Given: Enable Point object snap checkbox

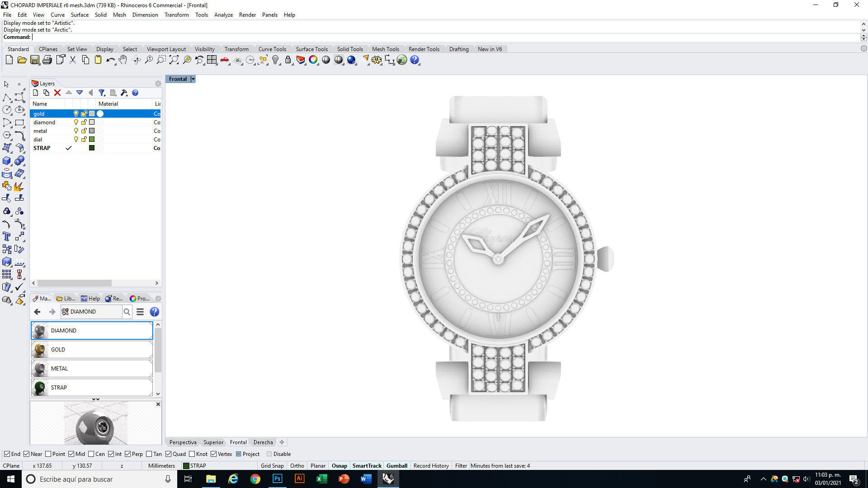Looking at the screenshot, I should click(48, 454).
